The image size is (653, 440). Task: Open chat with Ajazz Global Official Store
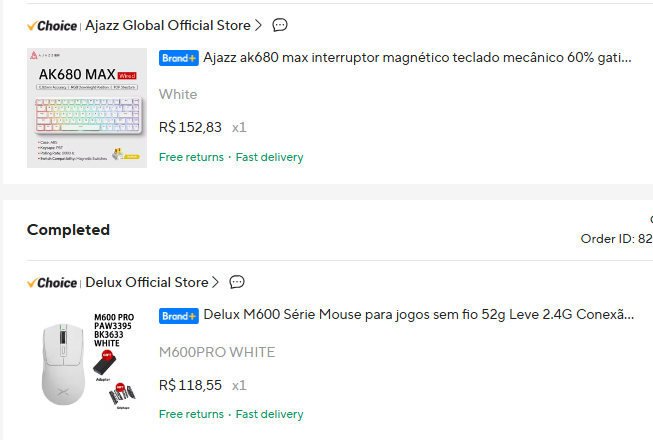pos(280,25)
